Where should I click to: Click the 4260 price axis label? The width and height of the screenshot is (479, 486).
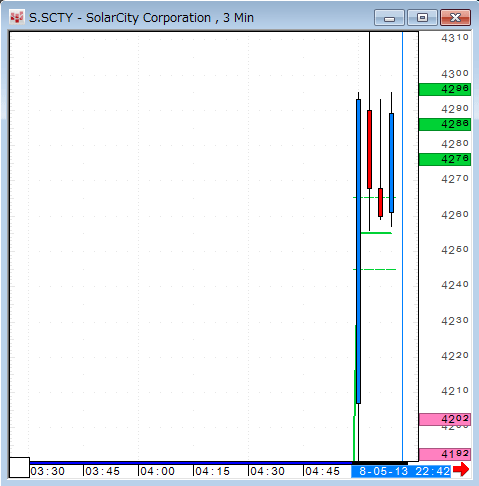(x=455, y=214)
